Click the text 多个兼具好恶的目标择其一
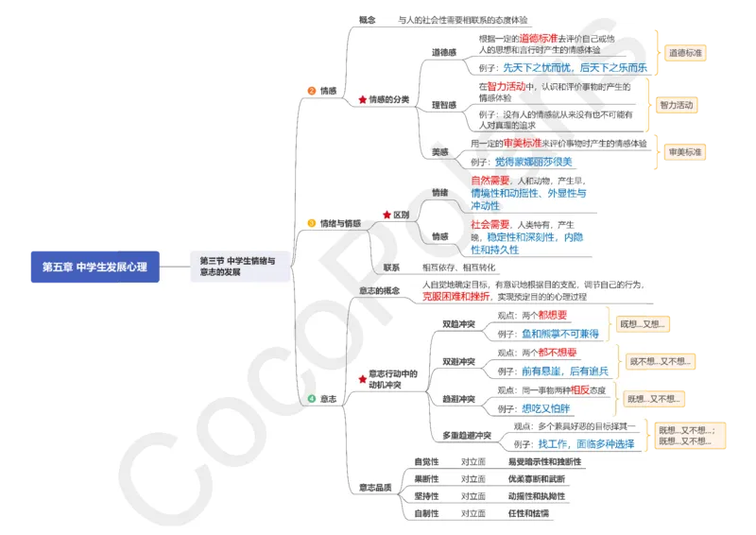756x535 pixels. point(587,426)
